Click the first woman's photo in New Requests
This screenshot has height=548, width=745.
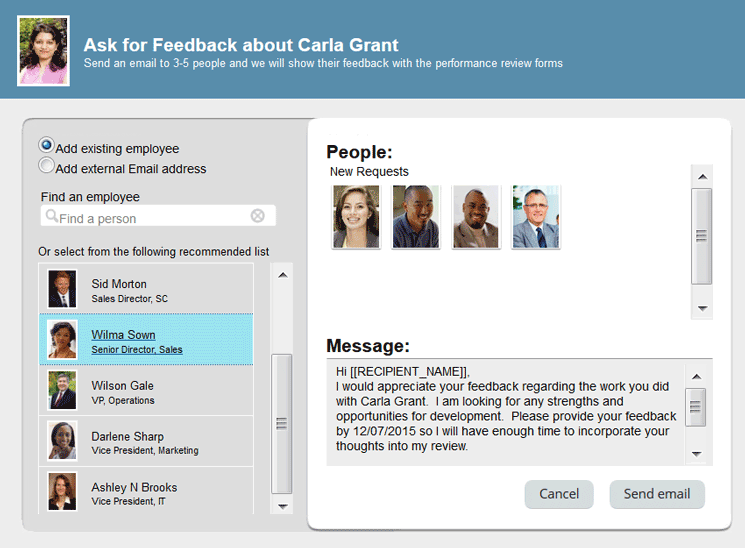coord(356,217)
